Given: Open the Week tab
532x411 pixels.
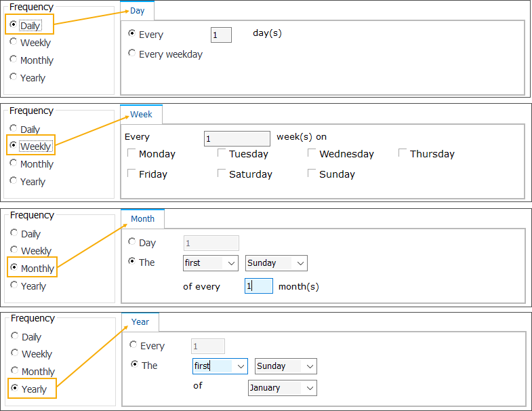Looking at the screenshot, I should tap(141, 115).
